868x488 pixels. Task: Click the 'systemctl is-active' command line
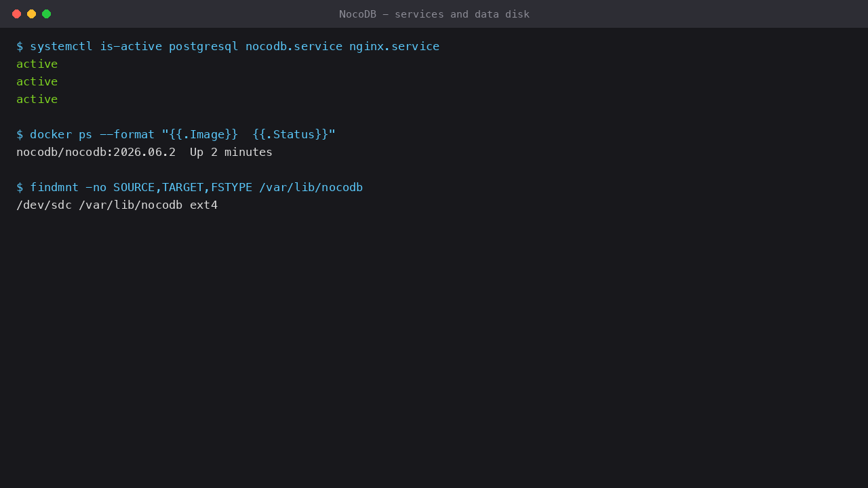(228, 46)
